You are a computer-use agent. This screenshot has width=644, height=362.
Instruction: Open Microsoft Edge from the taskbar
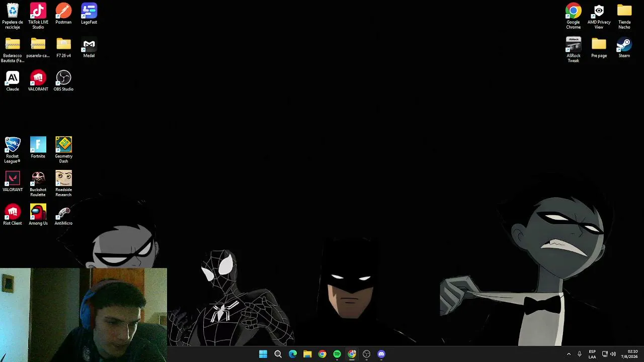(293, 354)
